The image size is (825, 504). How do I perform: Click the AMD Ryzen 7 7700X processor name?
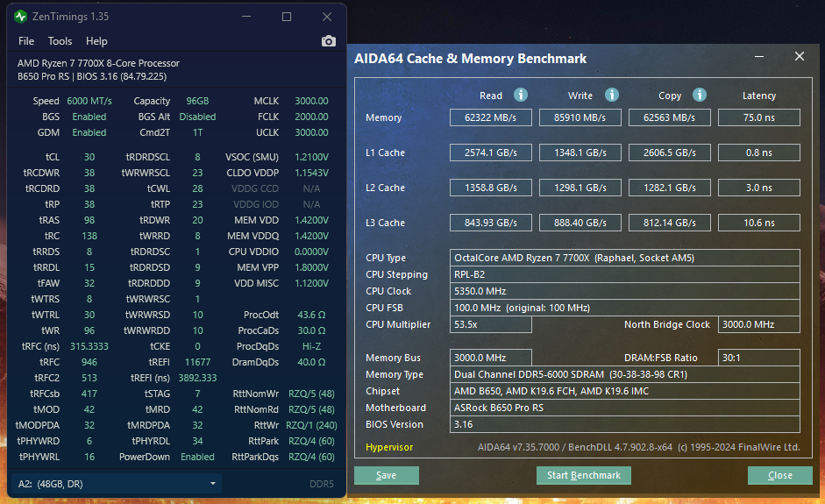(x=98, y=63)
